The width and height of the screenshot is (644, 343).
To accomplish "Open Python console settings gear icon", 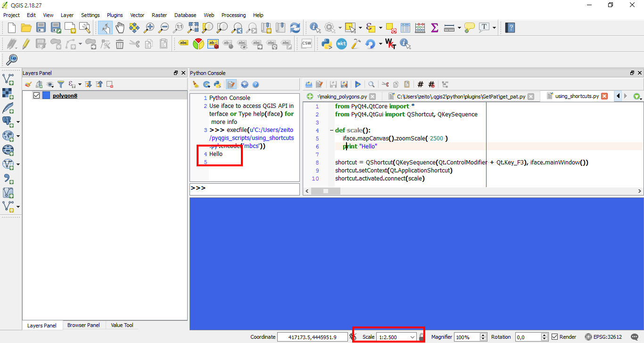I will [x=245, y=84].
